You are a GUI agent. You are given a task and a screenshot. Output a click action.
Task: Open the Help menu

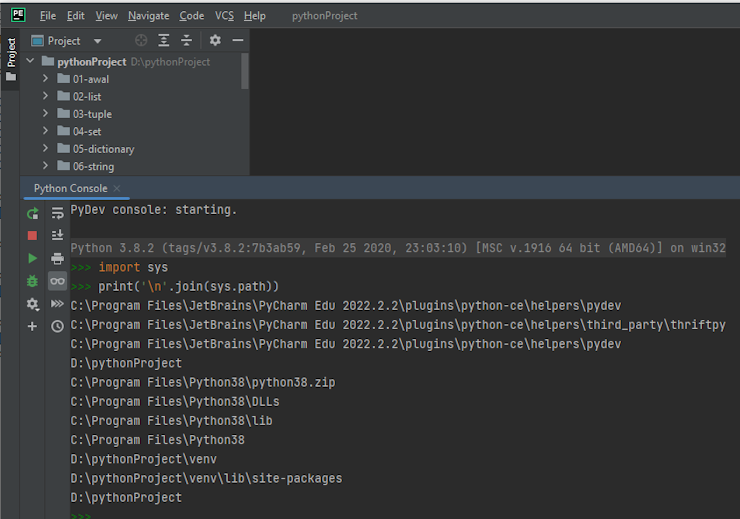click(254, 16)
